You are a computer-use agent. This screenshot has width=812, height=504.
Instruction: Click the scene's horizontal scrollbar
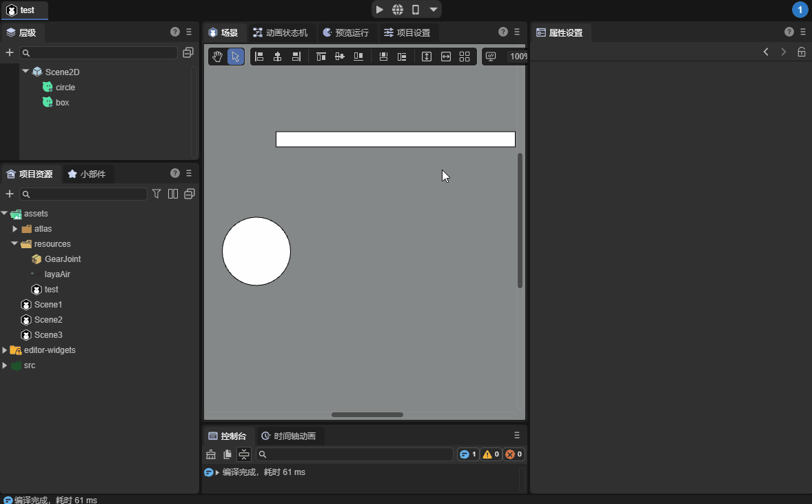coord(367,414)
